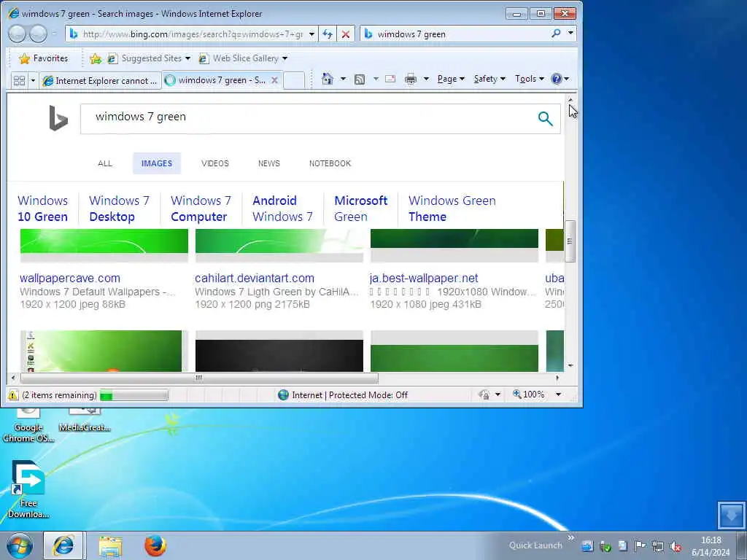Open cahilart.deviantart.com link

point(255,278)
